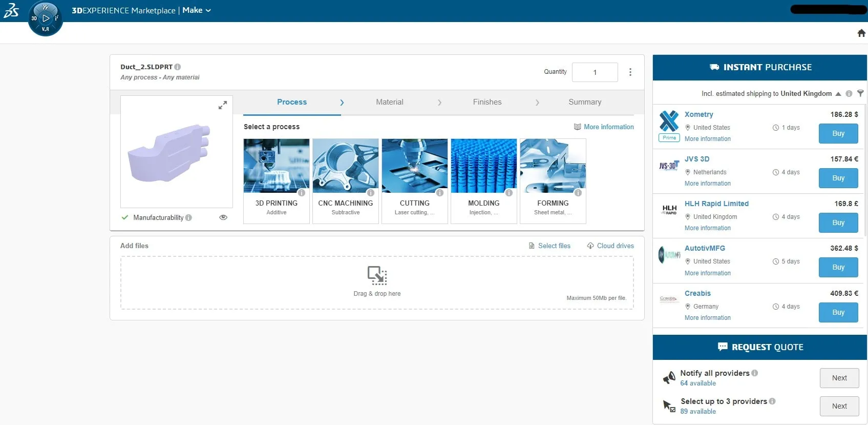Click the home icon
868x425 pixels.
point(861,33)
